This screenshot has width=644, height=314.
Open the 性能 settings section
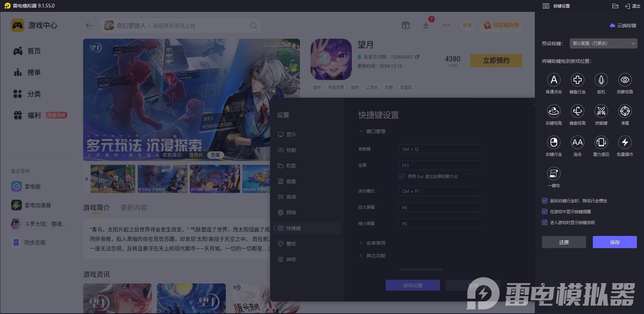pyautogui.click(x=307, y=150)
